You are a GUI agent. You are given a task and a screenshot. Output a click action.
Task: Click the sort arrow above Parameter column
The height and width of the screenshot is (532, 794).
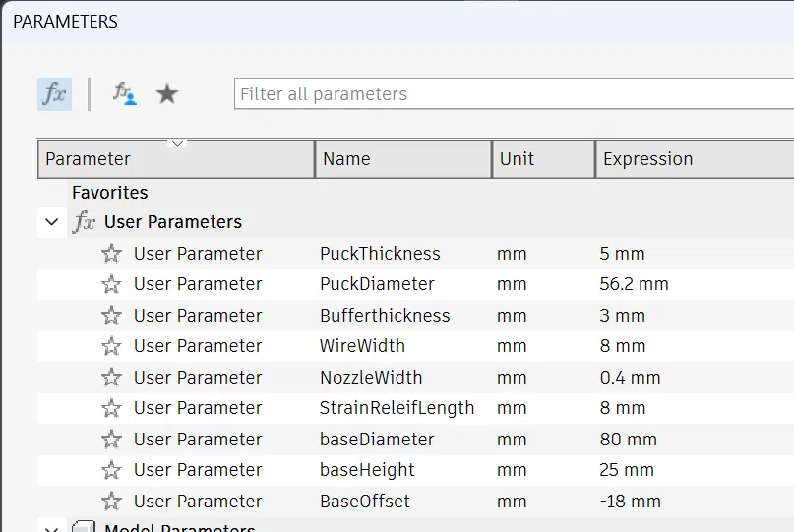tap(177, 144)
